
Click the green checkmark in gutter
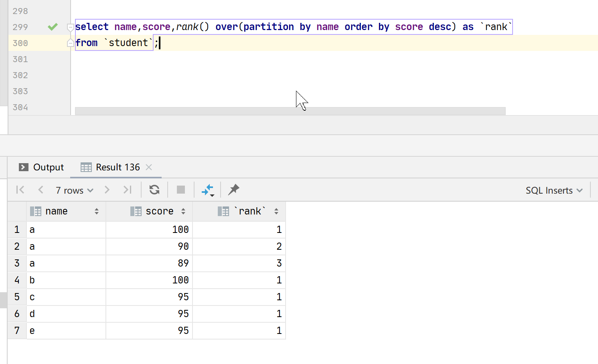point(53,27)
